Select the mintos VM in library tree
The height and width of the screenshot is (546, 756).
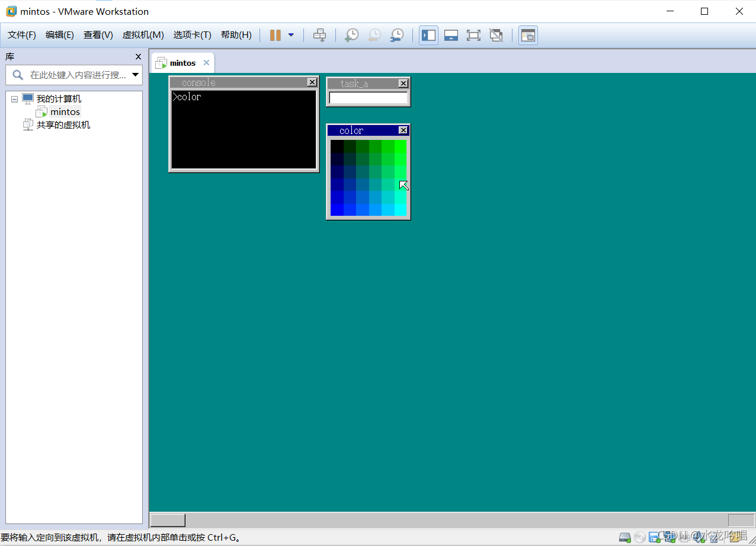pyautogui.click(x=65, y=112)
